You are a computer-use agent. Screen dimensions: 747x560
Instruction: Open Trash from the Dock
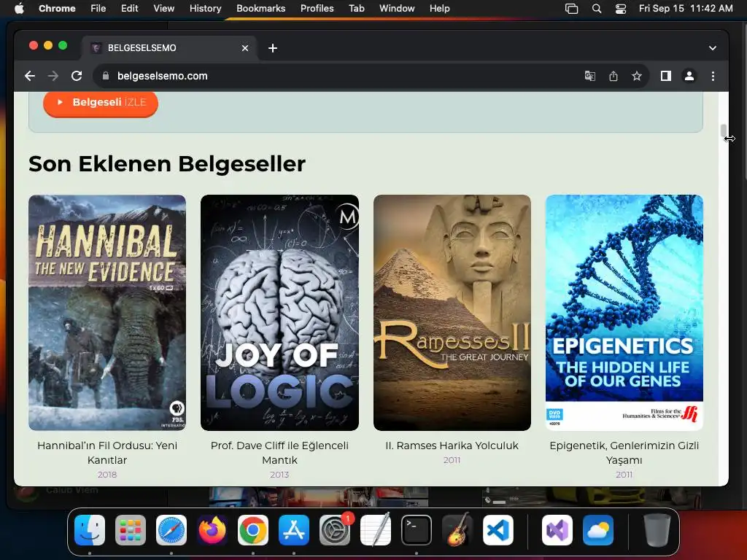point(657,530)
